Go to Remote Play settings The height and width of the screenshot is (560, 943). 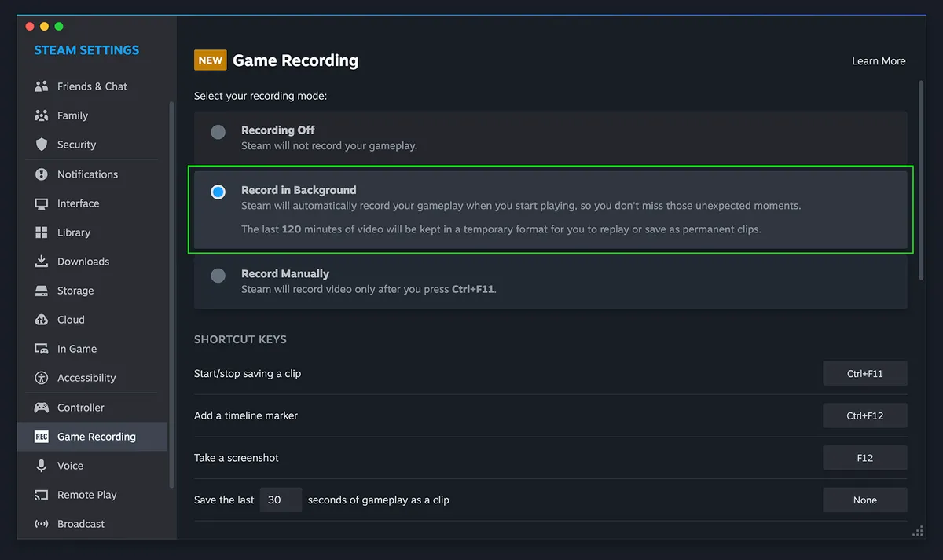coord(91,495)
